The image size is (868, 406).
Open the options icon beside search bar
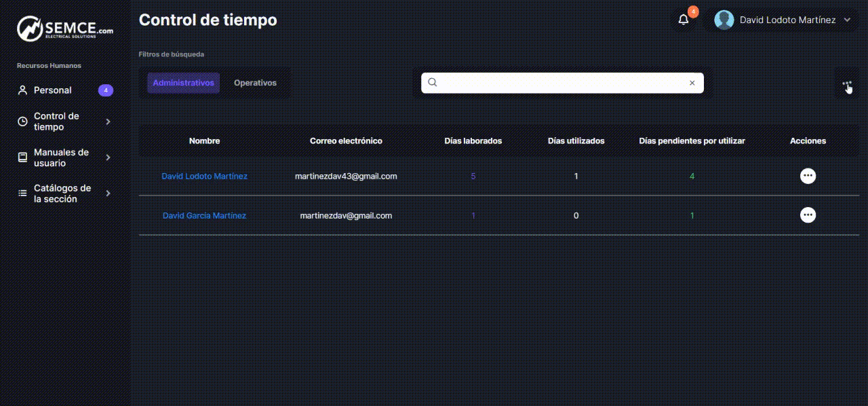pyautogui.click(x=846, y=85)
